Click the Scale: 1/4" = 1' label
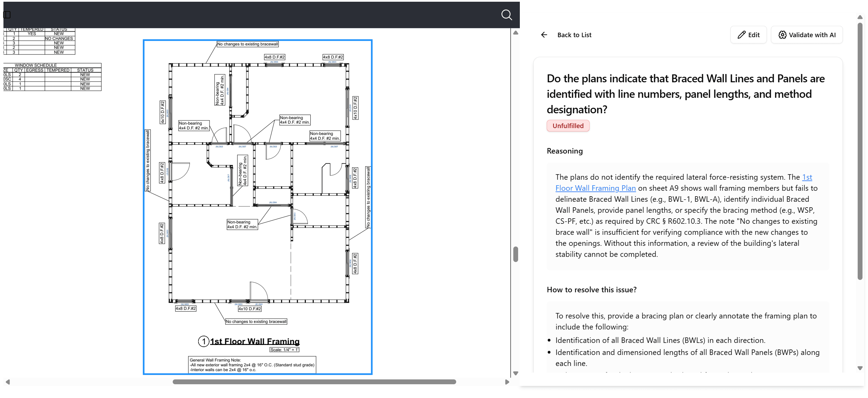868x398 pixels. (x=284, y=349)
